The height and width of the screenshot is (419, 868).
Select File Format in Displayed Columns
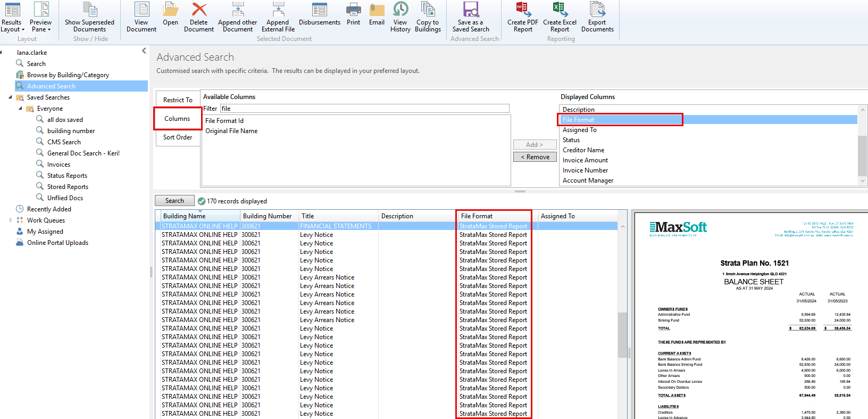pyautogui.click(x=708, y=120)
